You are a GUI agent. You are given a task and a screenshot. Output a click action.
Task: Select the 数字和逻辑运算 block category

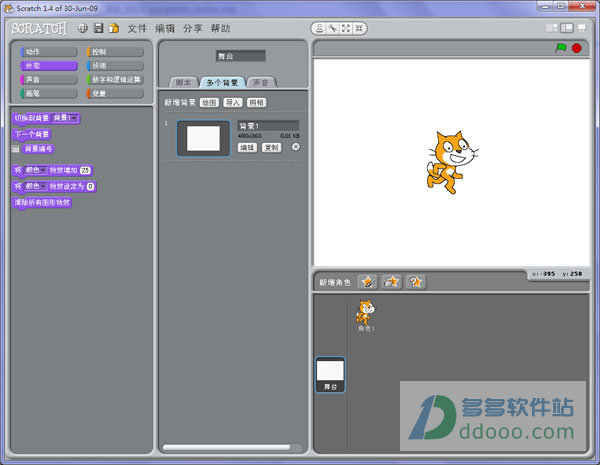(115, 80)
